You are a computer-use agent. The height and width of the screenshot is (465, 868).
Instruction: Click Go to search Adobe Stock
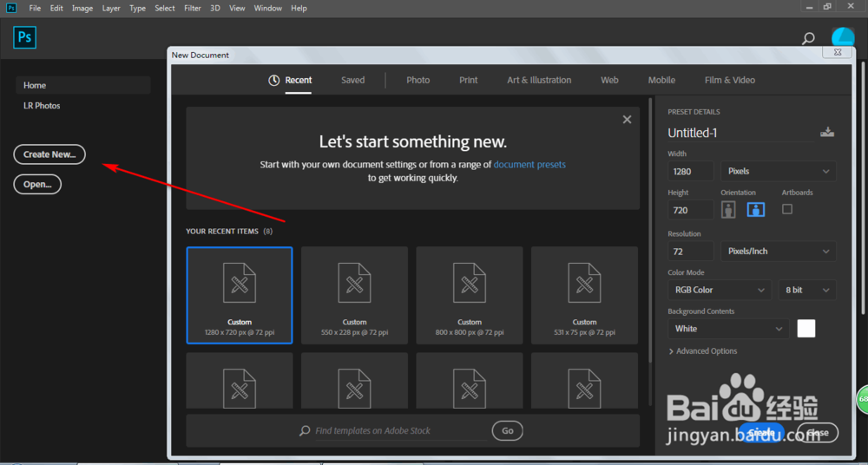[x=508, y=430]
